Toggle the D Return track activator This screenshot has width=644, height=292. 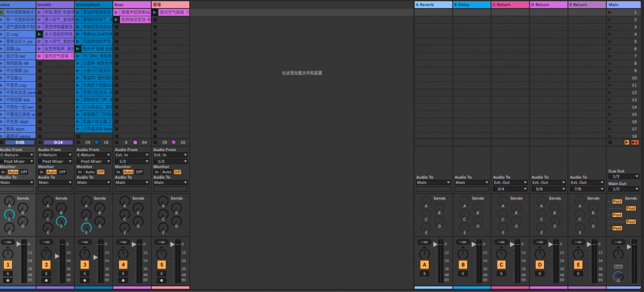pos(539,265)
